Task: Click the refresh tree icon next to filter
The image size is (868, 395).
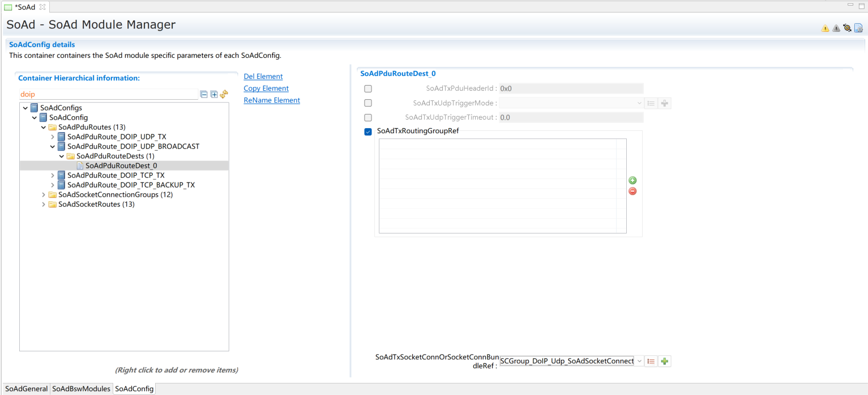Action: (224, 94)
